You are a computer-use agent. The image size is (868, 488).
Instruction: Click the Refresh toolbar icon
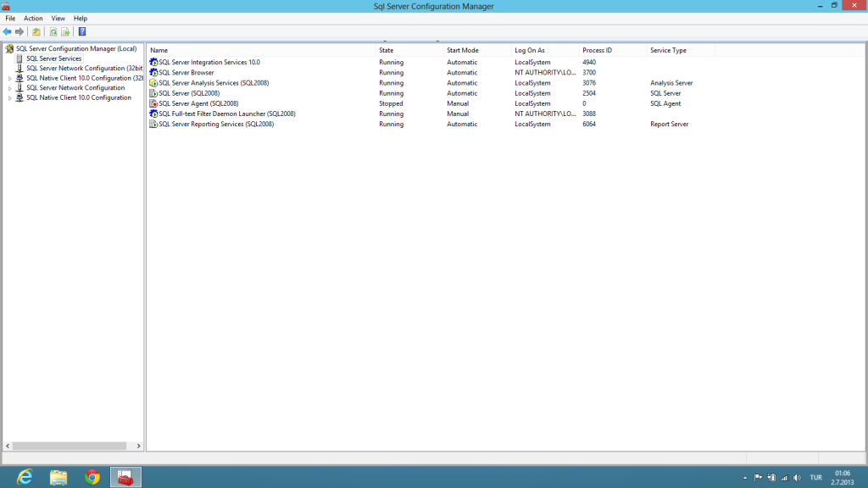[53, 31]
